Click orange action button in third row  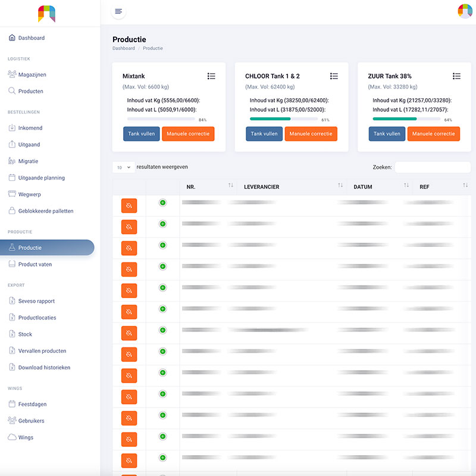(x=129, y=248)
